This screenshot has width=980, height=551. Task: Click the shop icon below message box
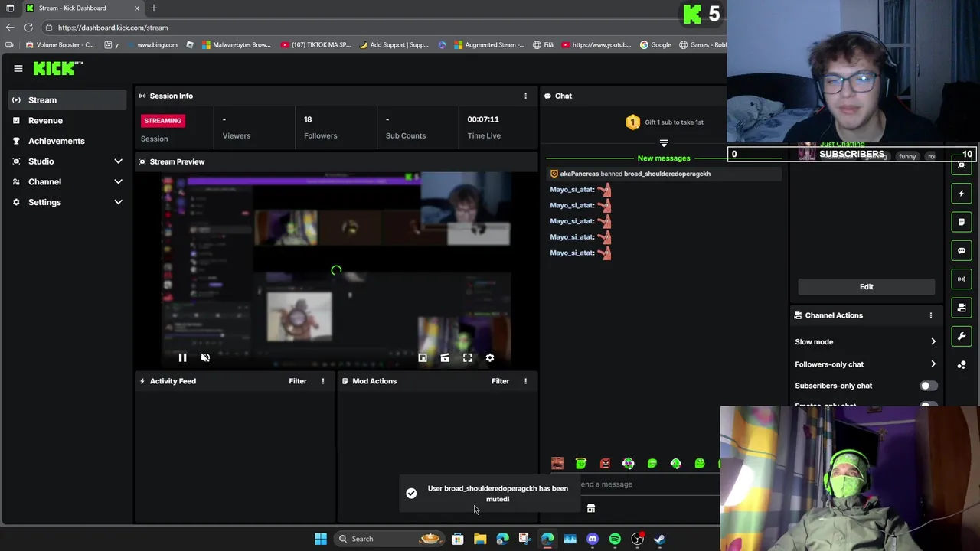(591, 508)
